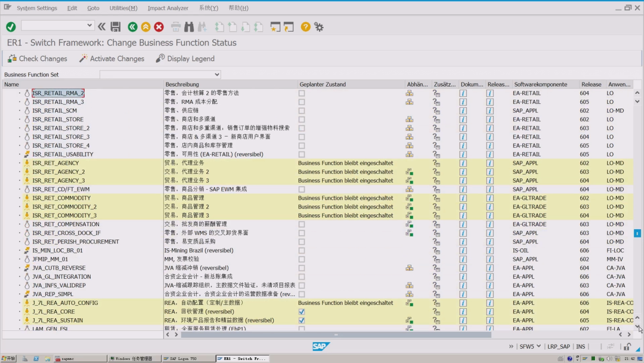Click the horizontal scrollbar right arrow
This screenshot has width=644, height=363.
pos(629,334)
